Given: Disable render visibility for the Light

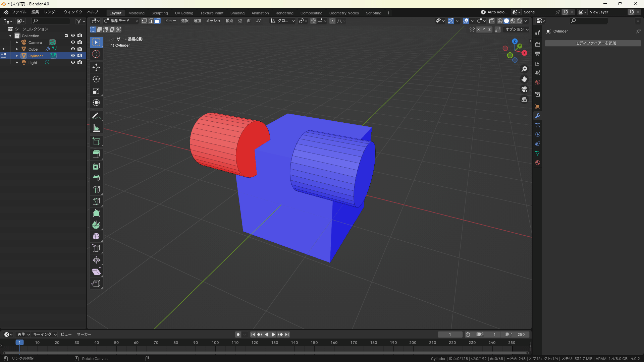Looking at the screenshot, I should point(79,62).
